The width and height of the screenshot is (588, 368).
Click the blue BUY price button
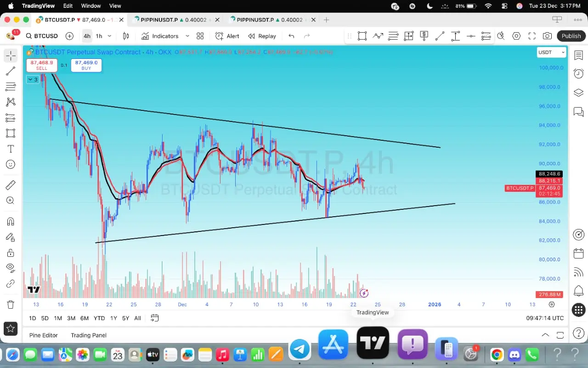pyautogui.click(x=86, y=65)
